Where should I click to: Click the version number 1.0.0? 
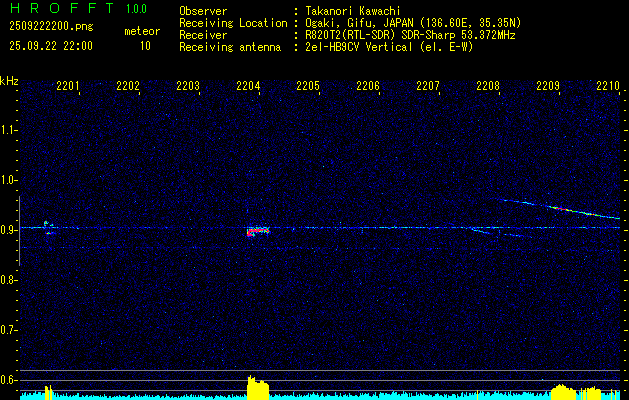[136, 8]
